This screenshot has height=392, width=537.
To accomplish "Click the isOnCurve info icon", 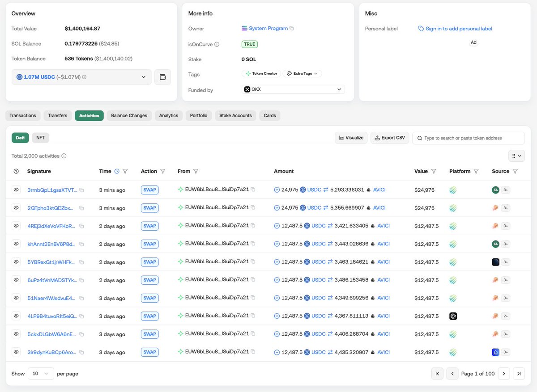I will coord(216,44).
